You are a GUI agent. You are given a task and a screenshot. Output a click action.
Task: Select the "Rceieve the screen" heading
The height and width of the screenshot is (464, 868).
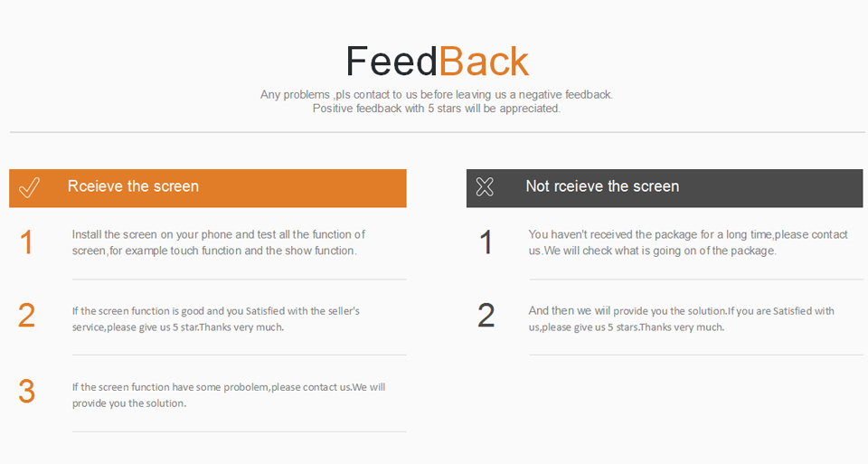133,186
